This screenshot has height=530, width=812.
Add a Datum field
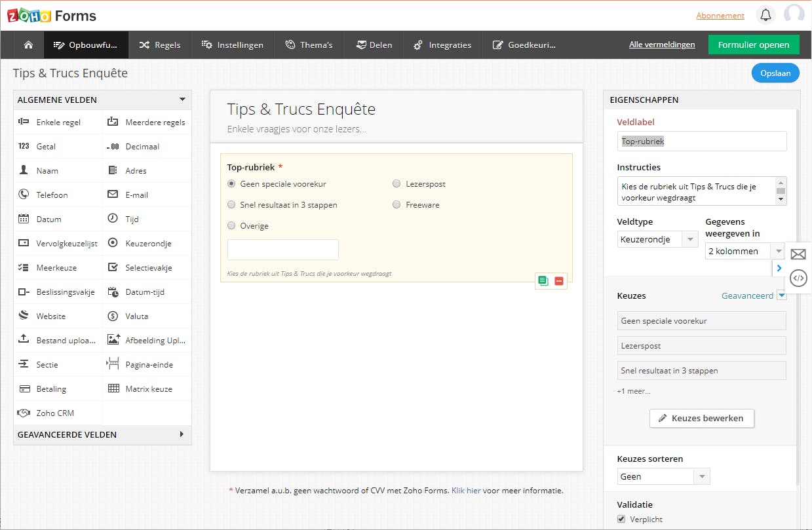click(x=58, y=219)
